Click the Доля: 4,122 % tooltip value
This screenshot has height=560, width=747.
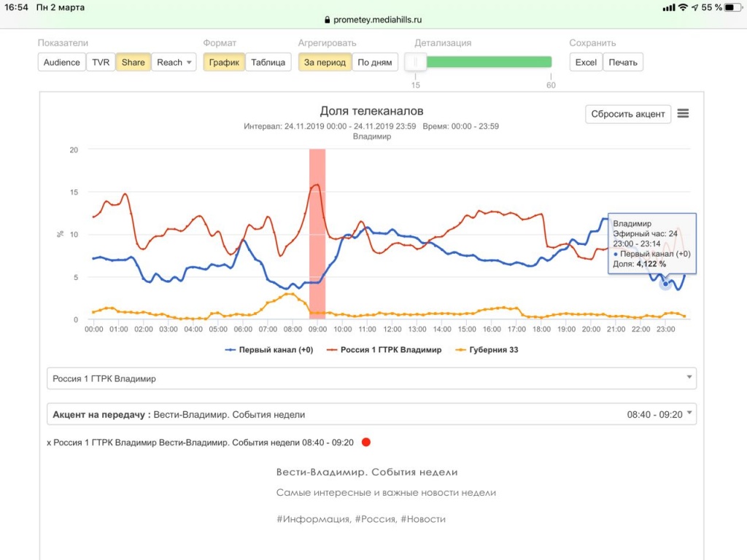639,264
